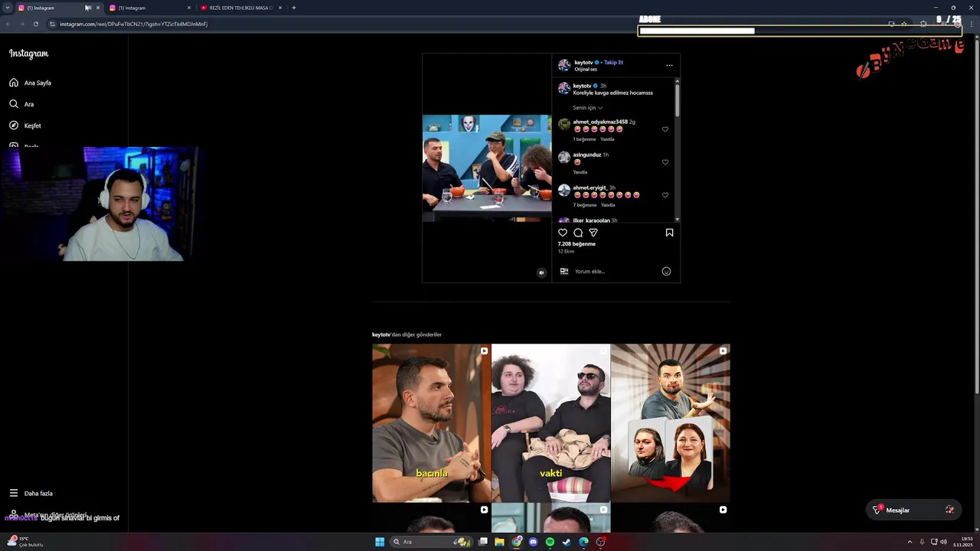Open a new browser tab

coord(294,8)
